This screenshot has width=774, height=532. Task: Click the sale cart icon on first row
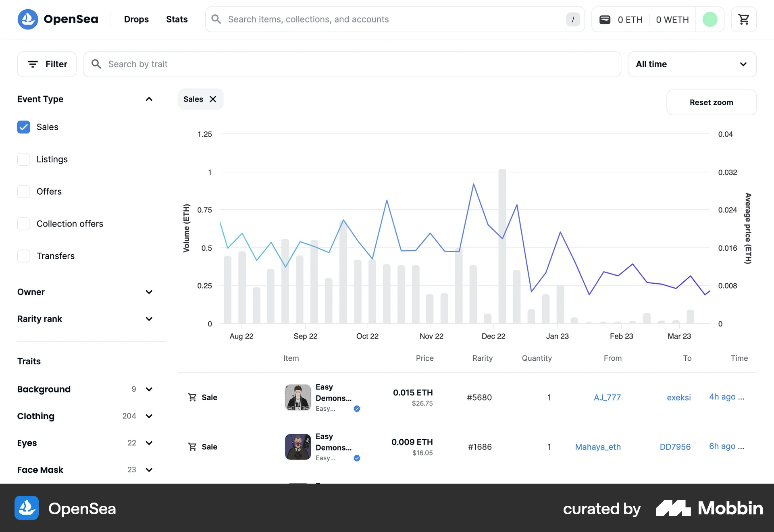(x=191, y=397)
